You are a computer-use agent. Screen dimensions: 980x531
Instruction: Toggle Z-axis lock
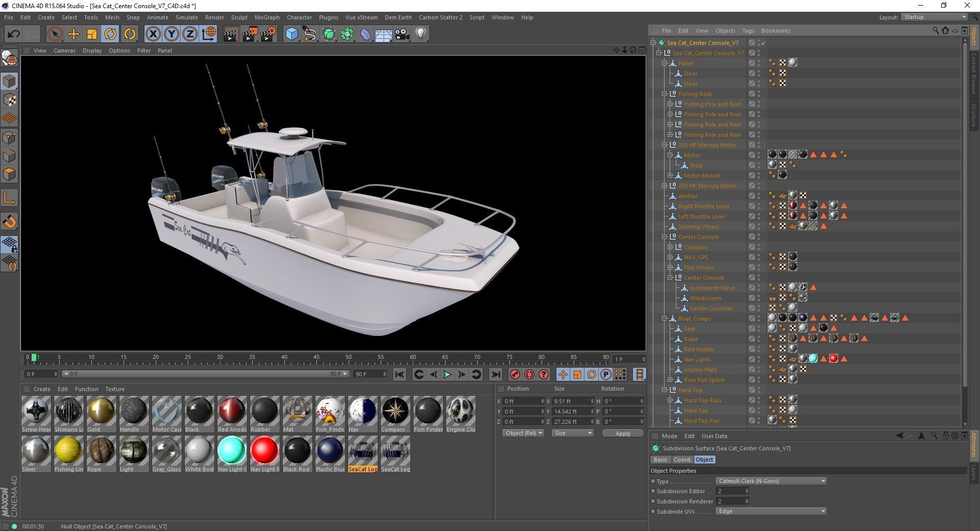190,34
